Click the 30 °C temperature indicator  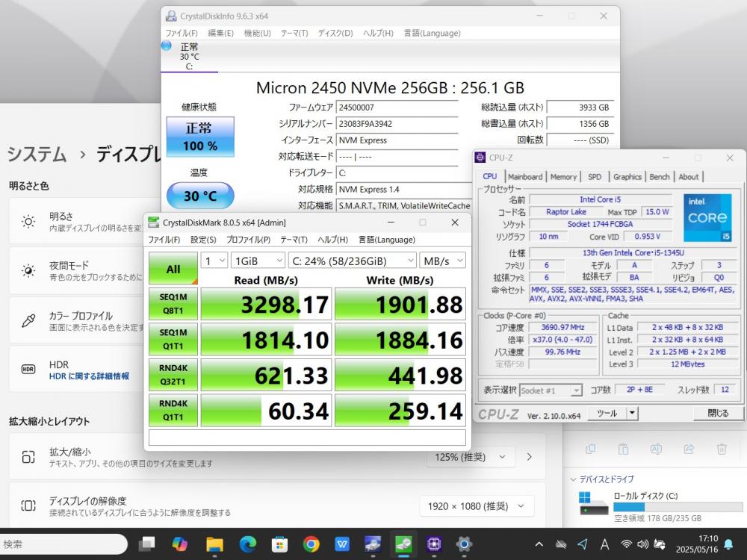pyautogui.click(x=200, y=196)
